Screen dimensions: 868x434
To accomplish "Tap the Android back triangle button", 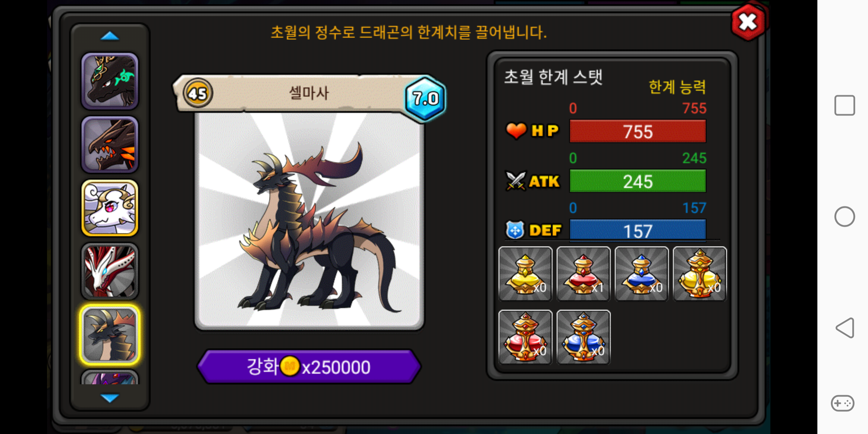I will [x=844, y=328].
